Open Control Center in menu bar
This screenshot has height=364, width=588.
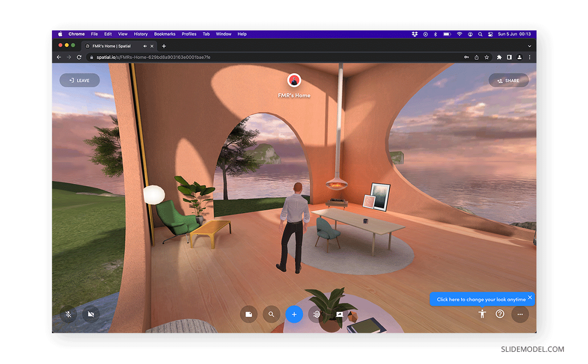490,34
